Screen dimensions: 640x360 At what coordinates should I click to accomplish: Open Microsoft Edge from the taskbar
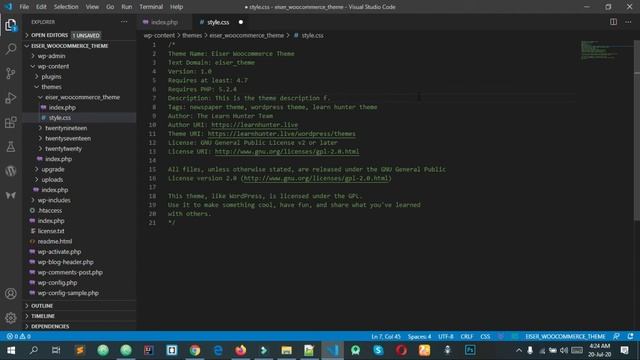(218, 350)
